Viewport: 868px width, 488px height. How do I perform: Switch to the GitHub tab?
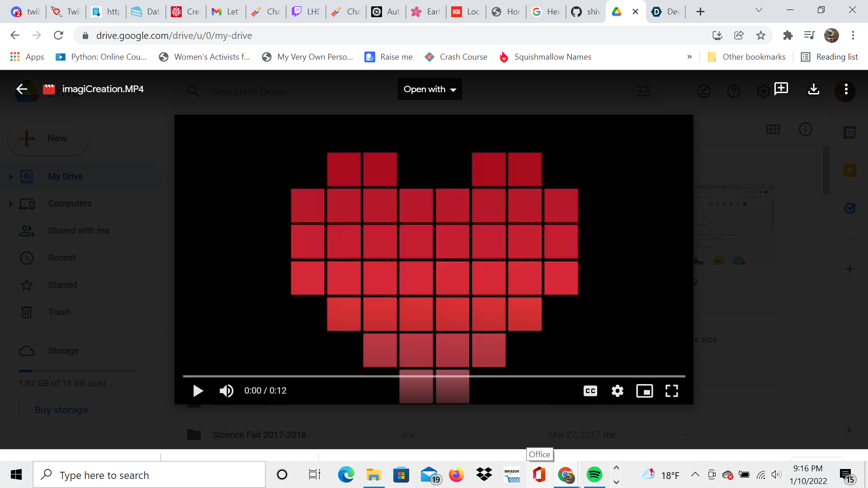pos(585,12)
